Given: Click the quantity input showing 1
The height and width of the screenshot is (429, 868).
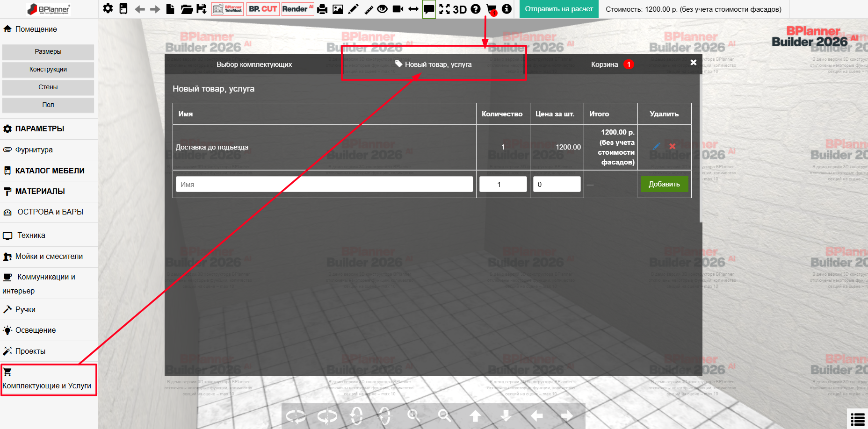Looking at the screenshot, I should coord(503,184).
